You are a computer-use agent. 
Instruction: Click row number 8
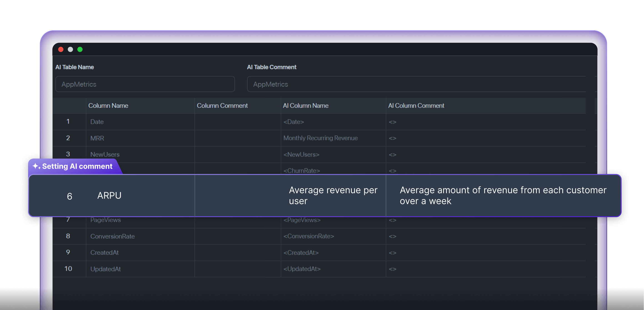[68, 236]
